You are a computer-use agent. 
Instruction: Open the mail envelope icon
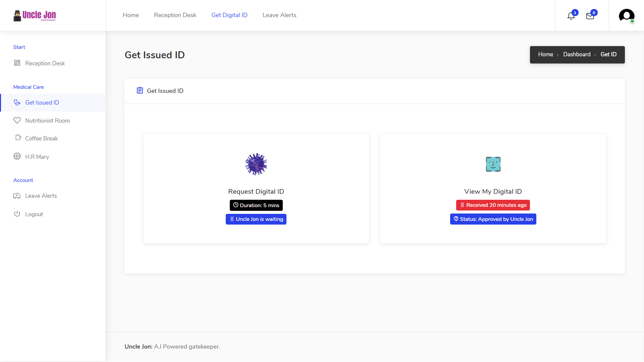590,16
